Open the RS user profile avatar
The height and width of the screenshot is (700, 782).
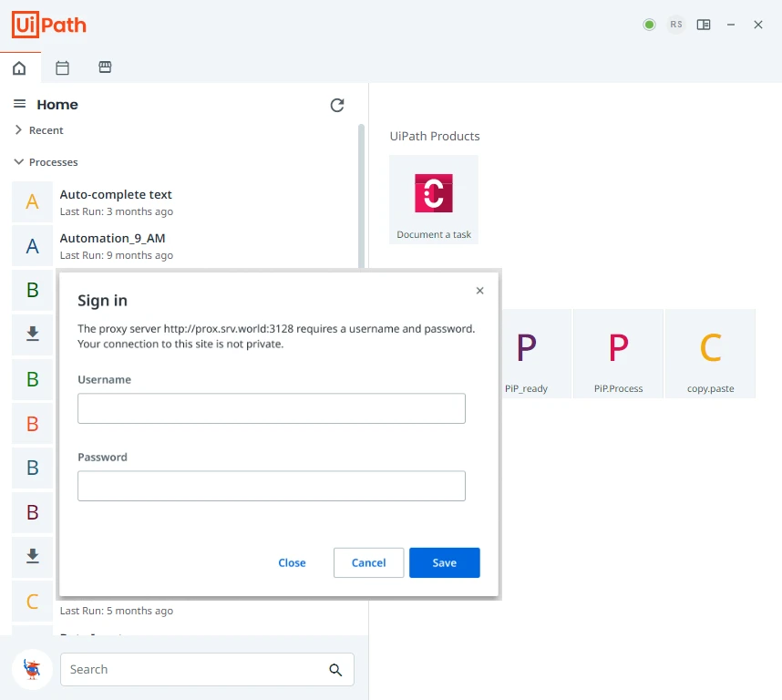pos(675,25)
